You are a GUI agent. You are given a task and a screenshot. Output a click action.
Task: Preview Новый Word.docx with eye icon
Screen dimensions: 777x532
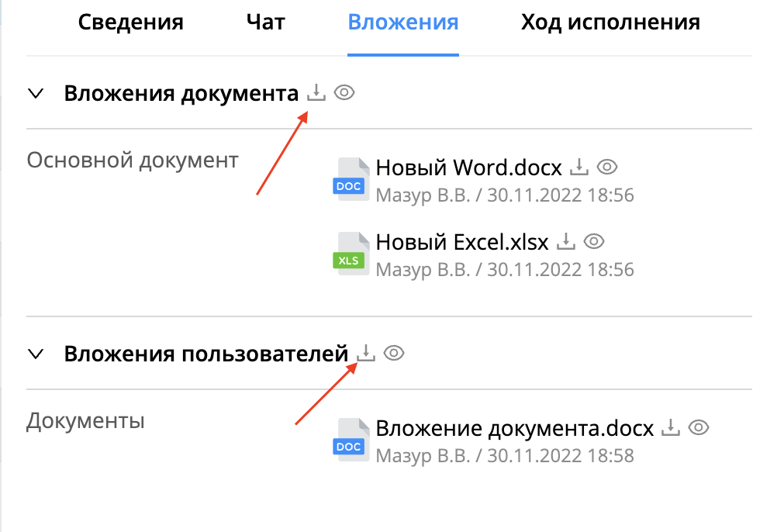[607, 167]
